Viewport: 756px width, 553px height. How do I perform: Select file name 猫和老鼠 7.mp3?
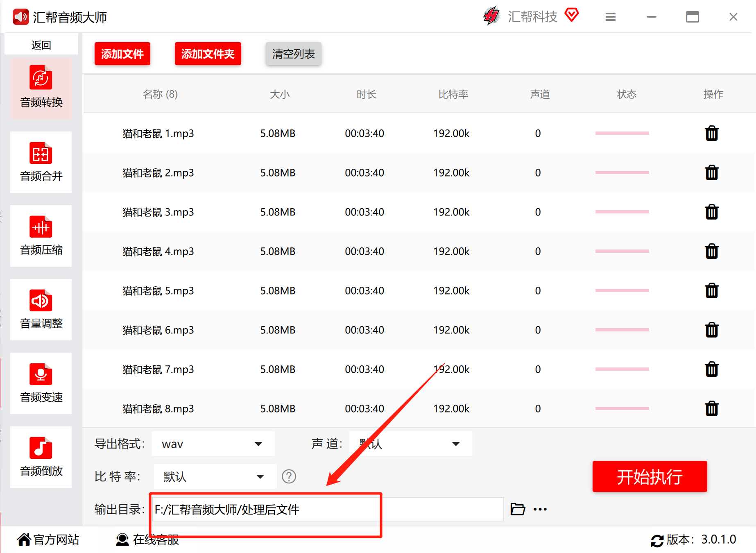coord(158,369)
